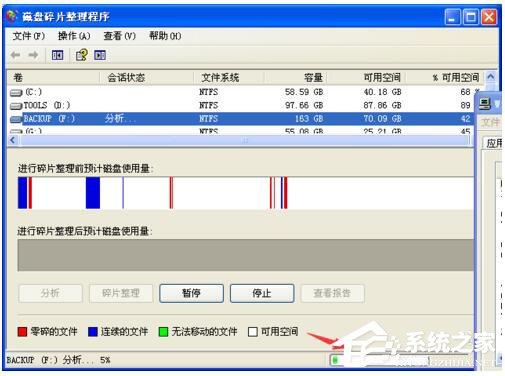The height and width of the screenshot is (376, 505).
Task: Click the 分析... session status cell
Action: tap(120, 119)
